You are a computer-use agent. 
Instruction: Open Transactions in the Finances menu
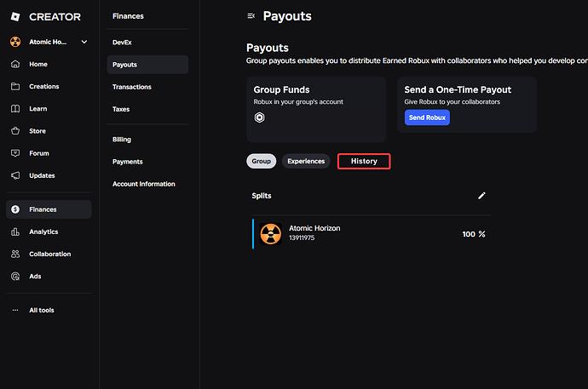point(132,87)
